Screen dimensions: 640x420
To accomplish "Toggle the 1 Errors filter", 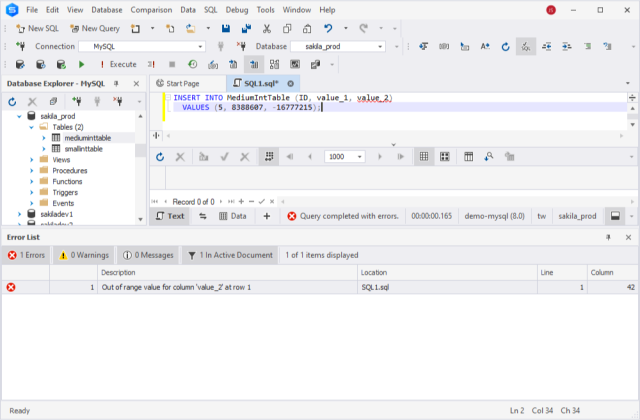I will coord(26,255).
